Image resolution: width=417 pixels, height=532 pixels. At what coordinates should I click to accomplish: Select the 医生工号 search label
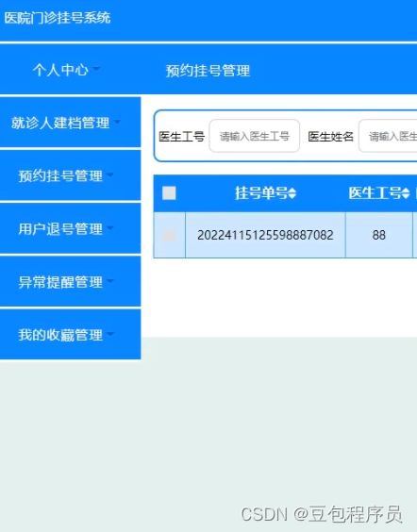tap(181, 137)
